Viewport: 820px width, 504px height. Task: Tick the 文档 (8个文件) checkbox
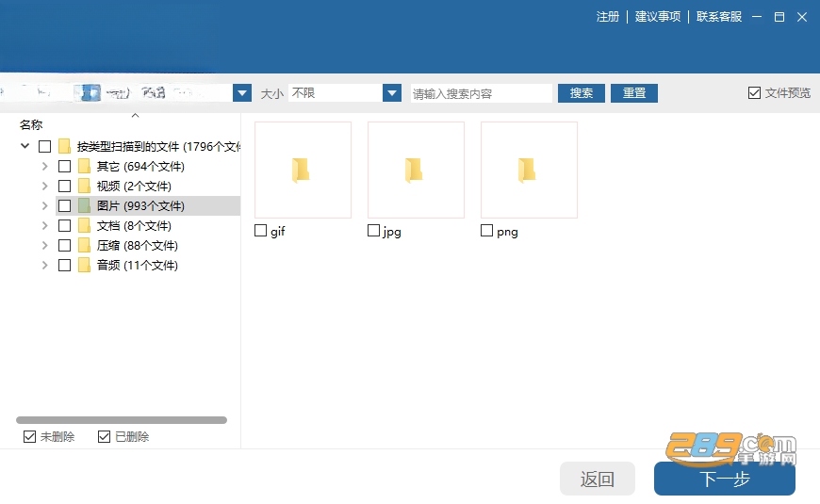pos(64,226)
